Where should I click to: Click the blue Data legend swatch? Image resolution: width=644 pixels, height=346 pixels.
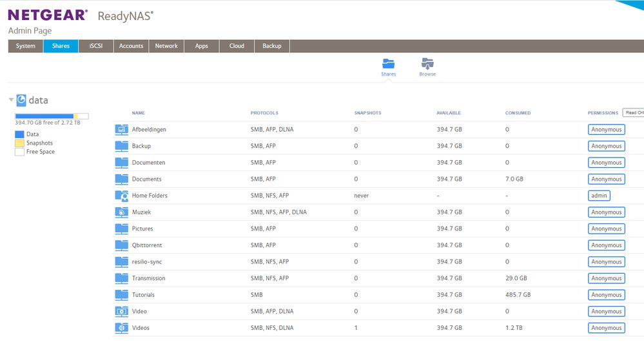tap(19, 134)
